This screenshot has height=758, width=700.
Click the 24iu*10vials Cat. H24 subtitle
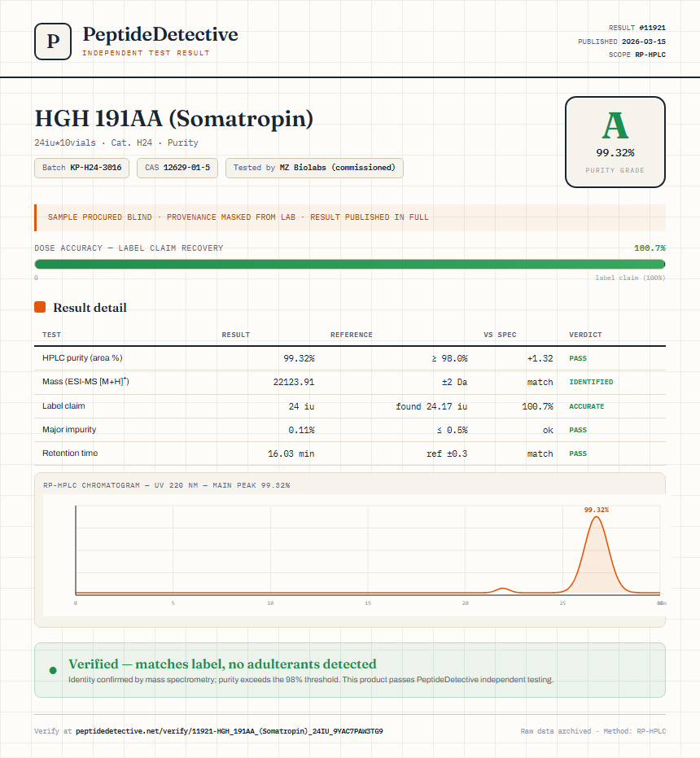116,142
